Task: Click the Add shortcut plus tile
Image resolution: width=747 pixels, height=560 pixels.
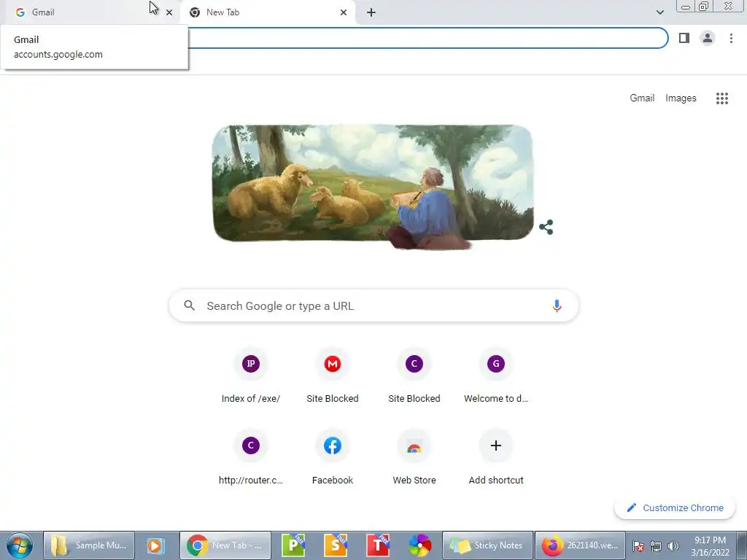Action: point(496,457)
